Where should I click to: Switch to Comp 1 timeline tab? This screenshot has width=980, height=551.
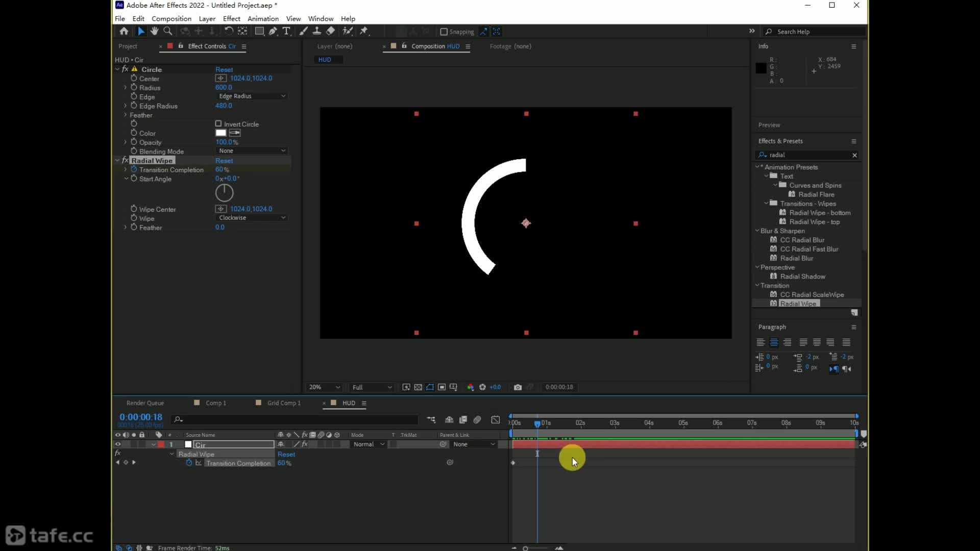(x=215, y=403)
